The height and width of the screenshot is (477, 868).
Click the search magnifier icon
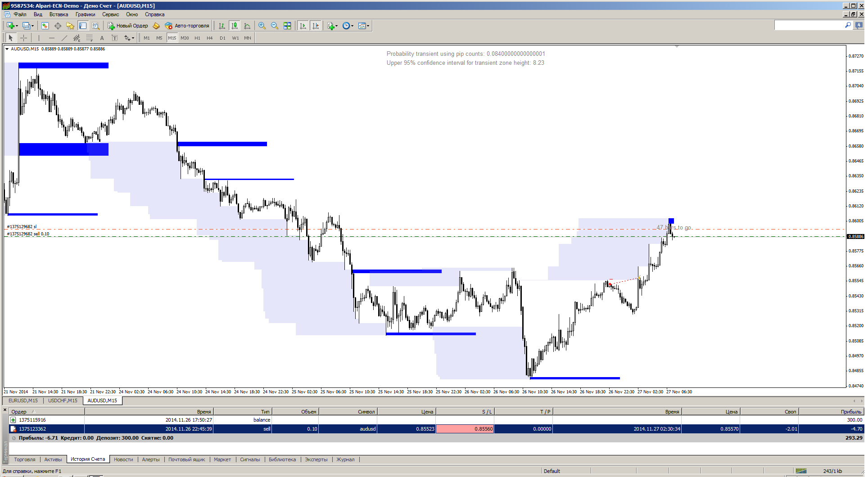click(x=848, y=26)
